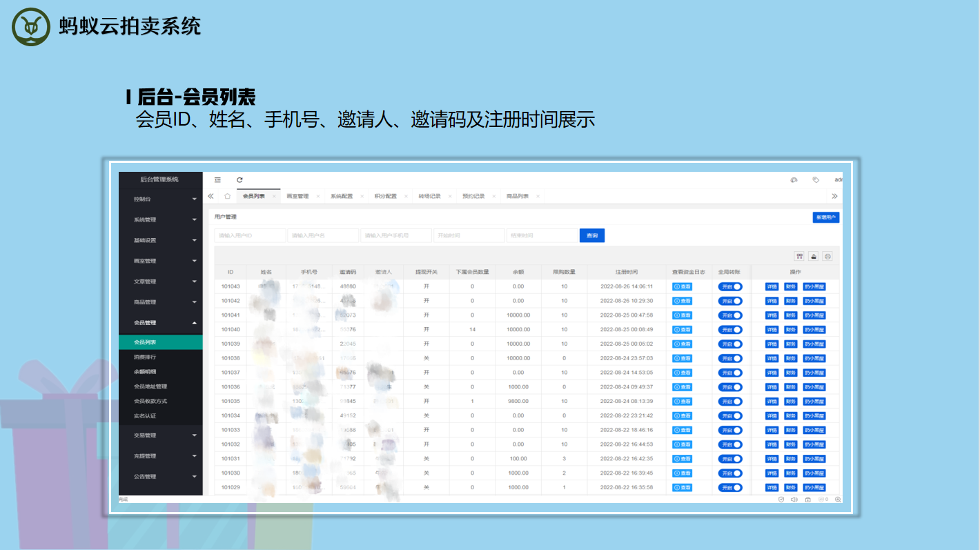The width and height of the screenshot is (980, 550).
Task: Toggle 全局转账 switch for member 101043
Action: (730, 286)
